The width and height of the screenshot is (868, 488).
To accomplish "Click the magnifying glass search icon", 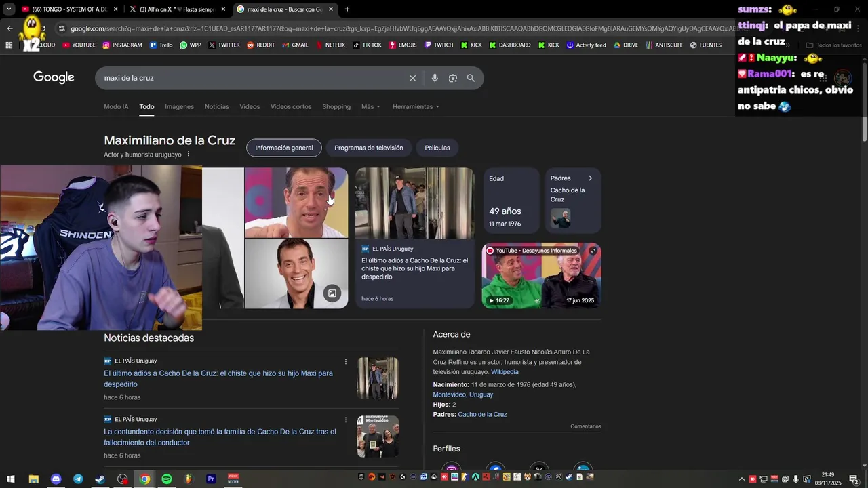I will [x=471, y=78].
